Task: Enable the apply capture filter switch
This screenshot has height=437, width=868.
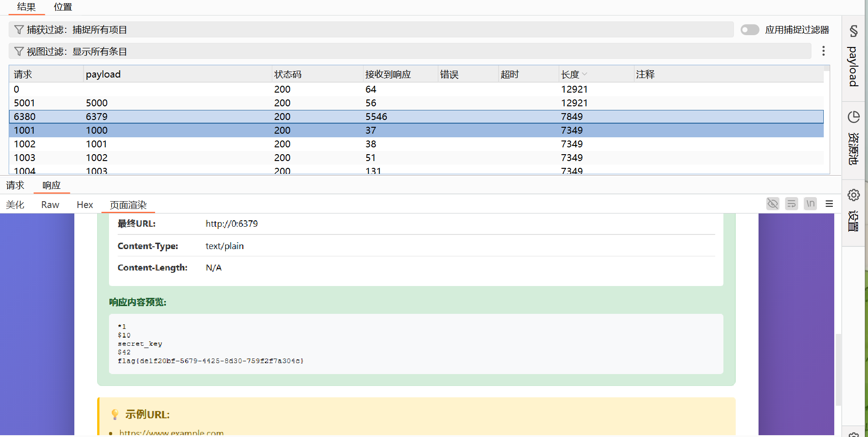Action: coord(749,30)
